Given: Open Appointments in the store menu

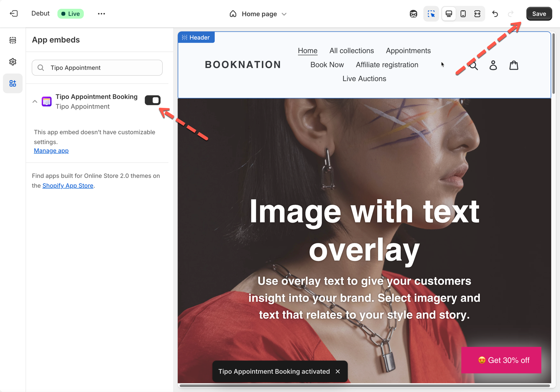Looking at the screenshot, I should point(408,51).
